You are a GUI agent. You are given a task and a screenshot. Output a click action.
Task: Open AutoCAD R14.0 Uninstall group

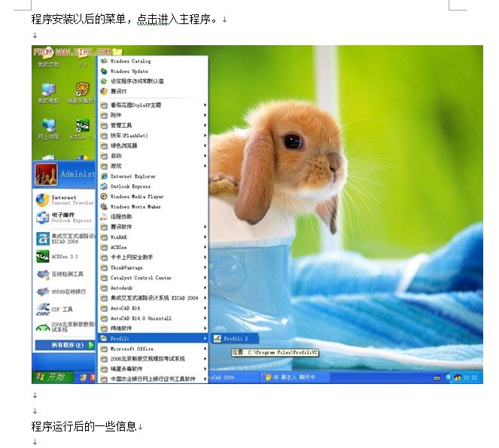point(153,318)
